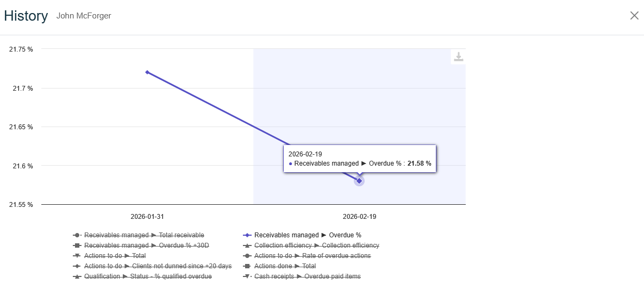The width and height of the screenshot is (644, 296).
Task: Show the Receivables managed Total receivable series
Action: coord(144,235)
